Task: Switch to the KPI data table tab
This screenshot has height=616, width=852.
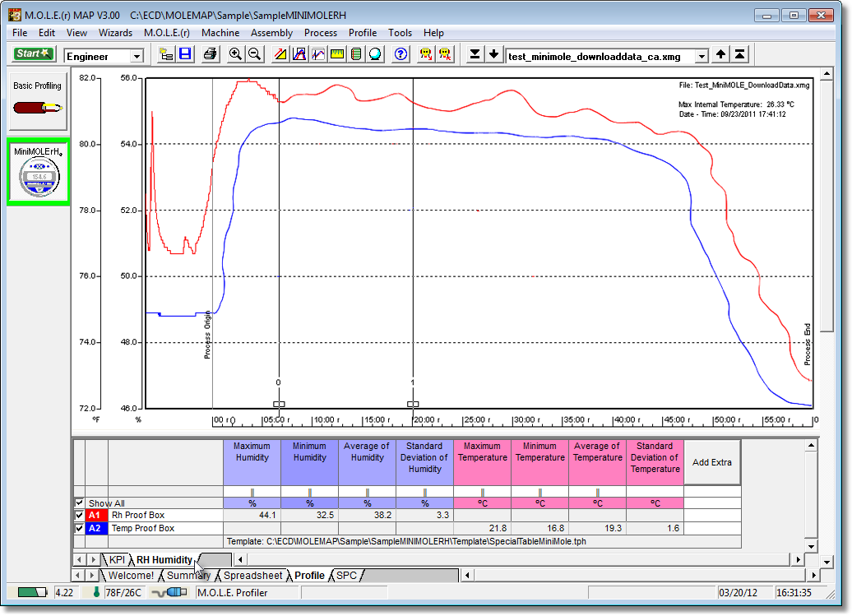Action: point(117,559)
